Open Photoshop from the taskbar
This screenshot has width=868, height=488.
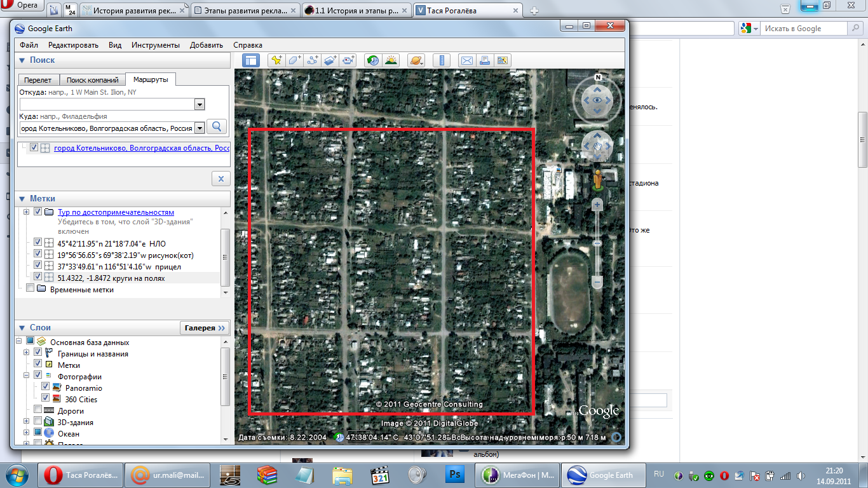455,475
